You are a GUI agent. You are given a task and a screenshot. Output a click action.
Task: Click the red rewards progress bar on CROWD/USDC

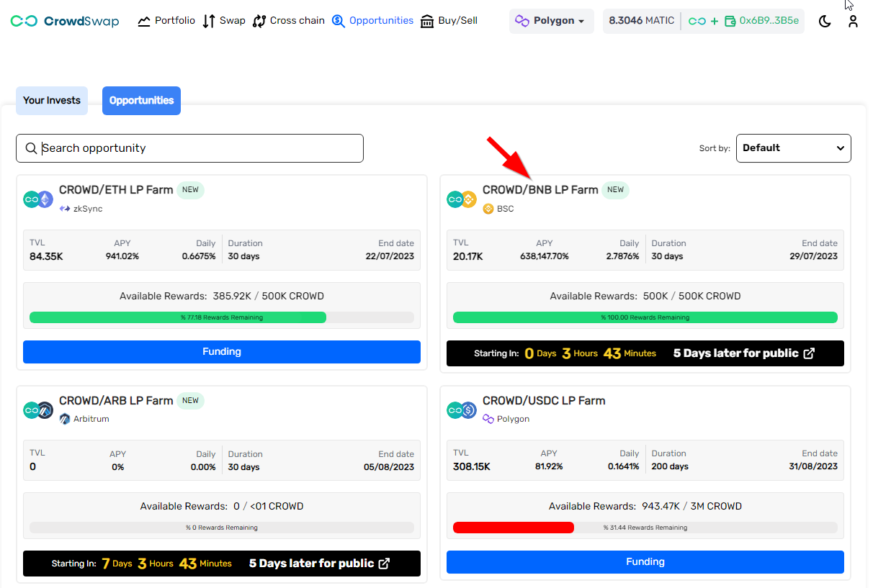(513, 527)
